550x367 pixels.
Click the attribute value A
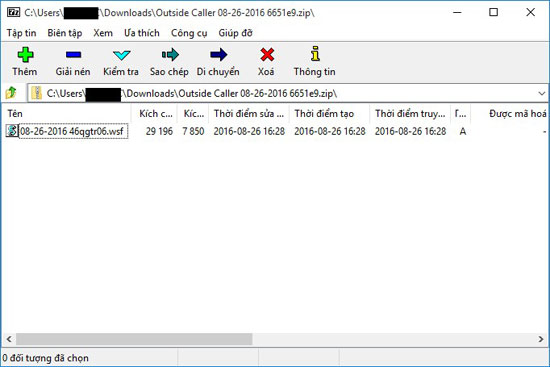click(463, 132)
